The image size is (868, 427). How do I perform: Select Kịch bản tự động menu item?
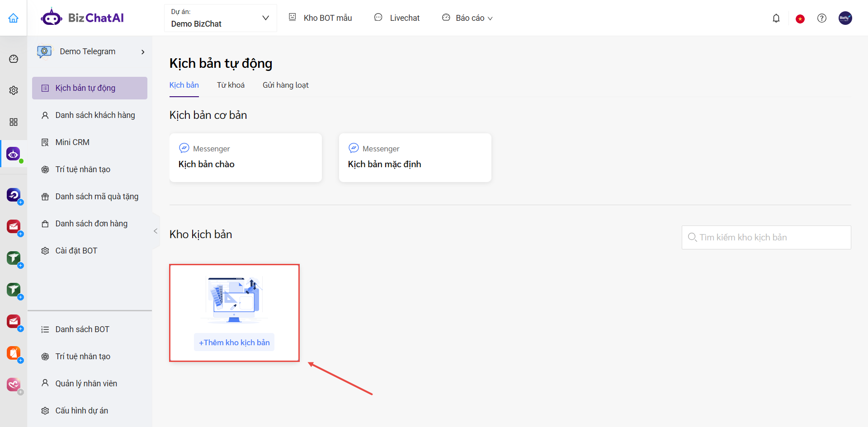[x=90, y=88]
